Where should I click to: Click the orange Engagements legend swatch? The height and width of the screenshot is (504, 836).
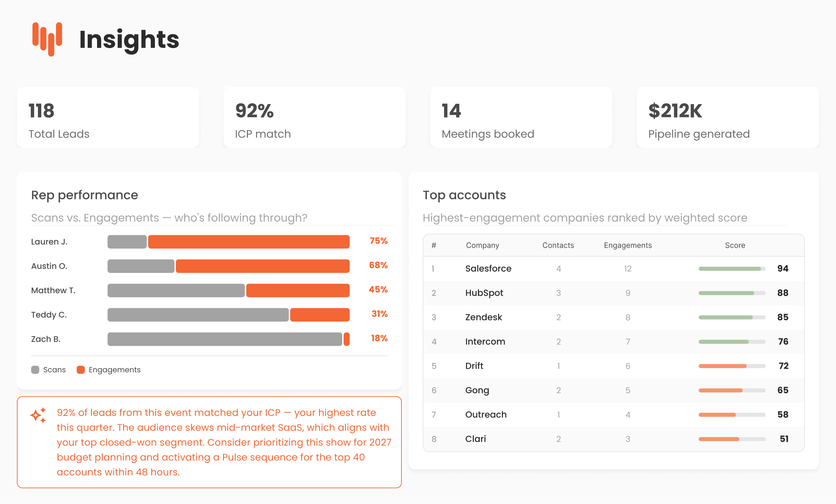tap(81, 370)
